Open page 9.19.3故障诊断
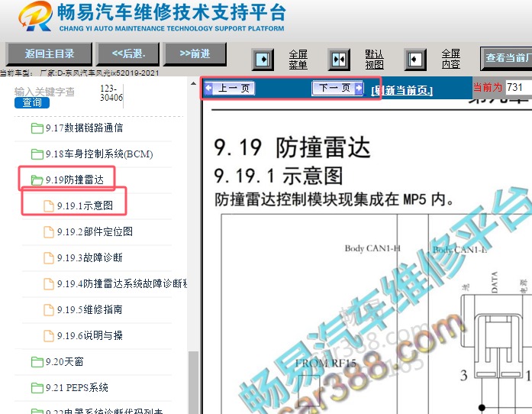532x414 pixels. pyautogui.click(x=89, y=257)
